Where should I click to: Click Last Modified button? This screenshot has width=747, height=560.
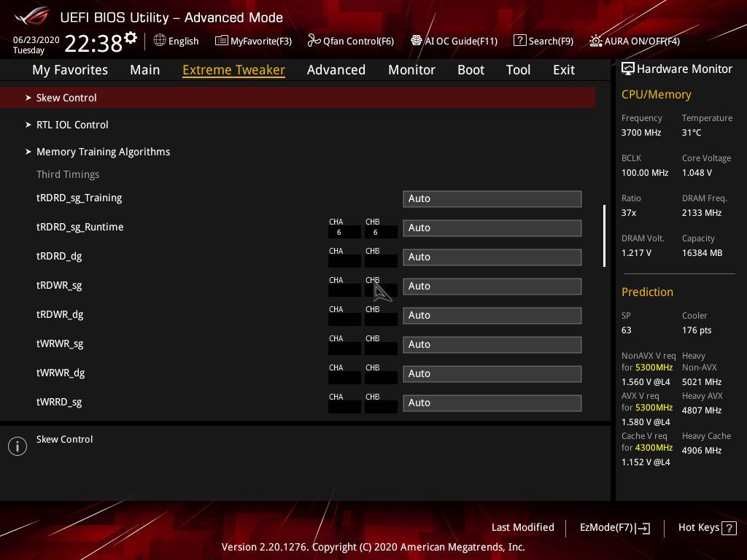coord(522,528)
